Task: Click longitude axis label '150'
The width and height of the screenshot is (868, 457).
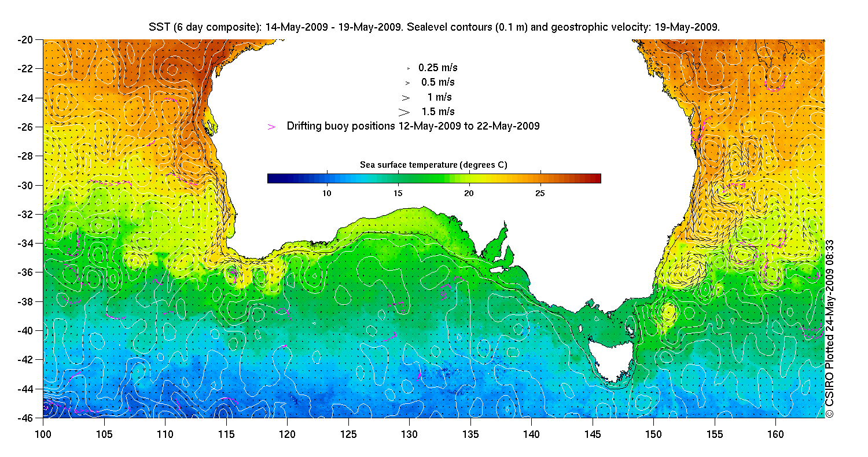Action: point(653,434)
